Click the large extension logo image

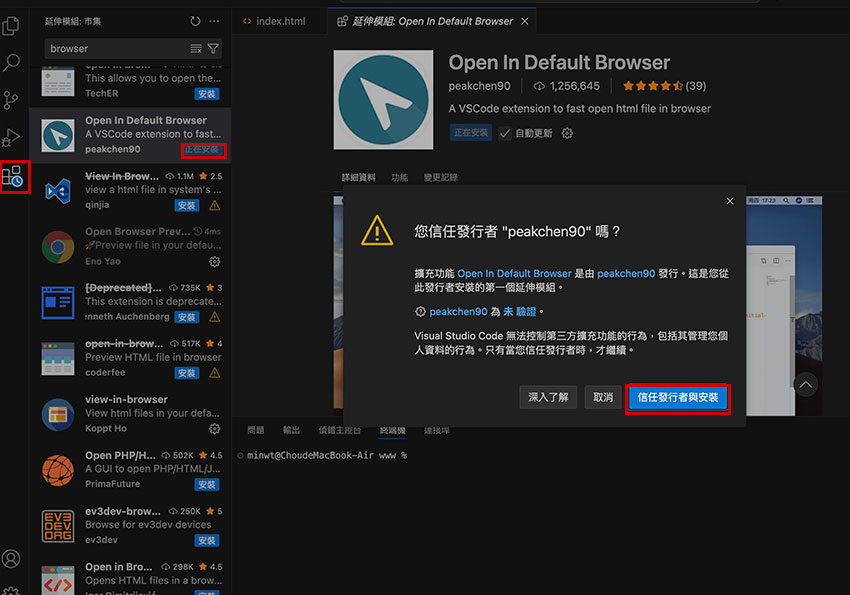click(383, 100)
